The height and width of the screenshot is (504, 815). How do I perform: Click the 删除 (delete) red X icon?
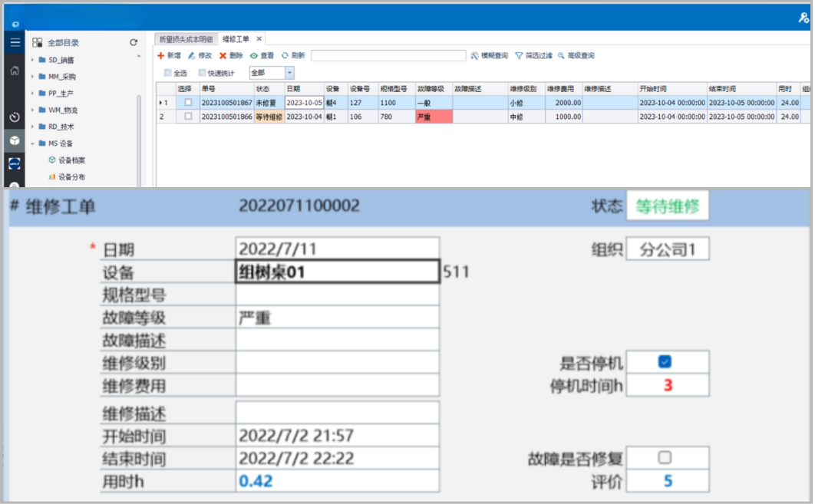click(x=223, y=56)
